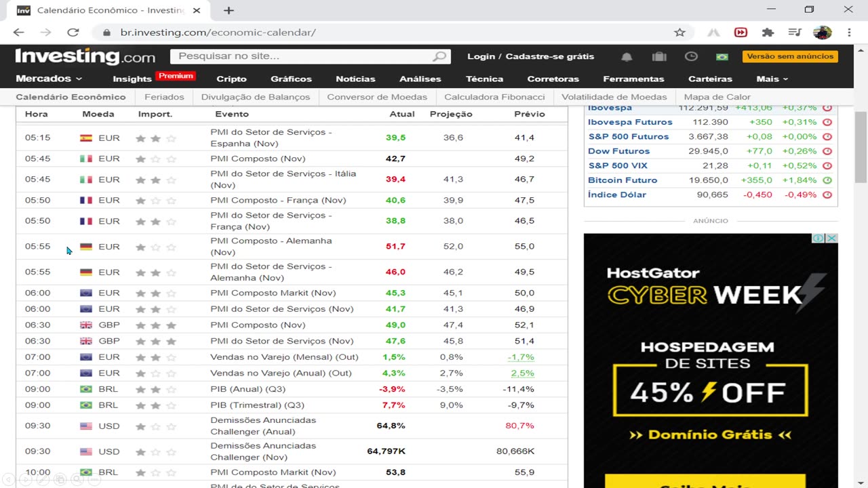Screen dimensions: 868x488
Task: Open the Brazil flag language selector
Action: (x=722, y=57)
